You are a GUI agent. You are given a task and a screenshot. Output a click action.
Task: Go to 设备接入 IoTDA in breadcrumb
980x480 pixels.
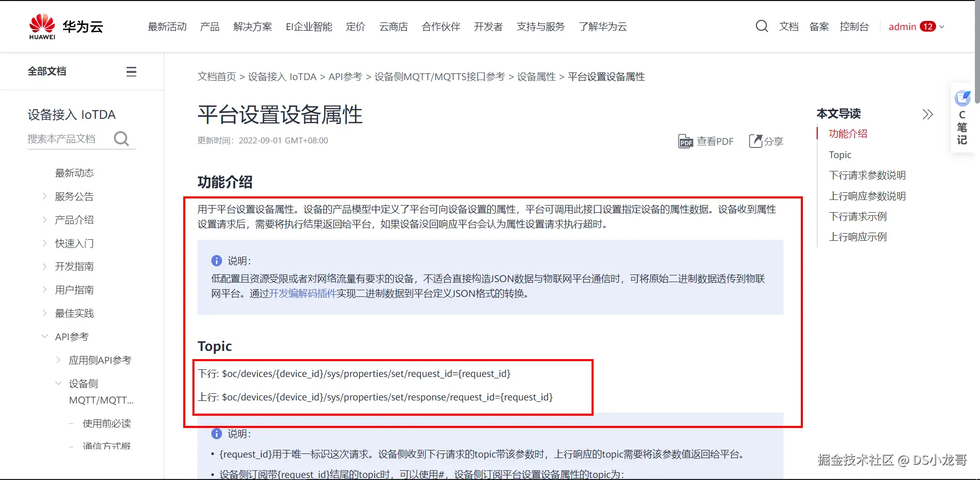coord(282,77)
